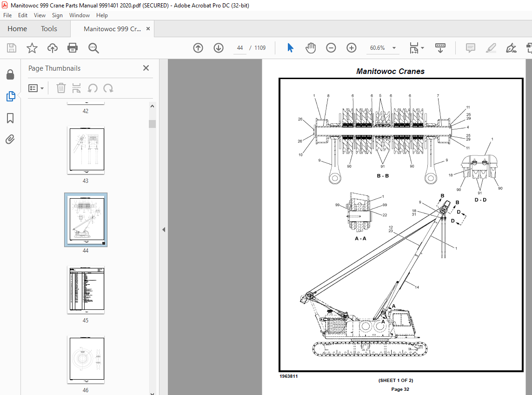Toggle Page Thumbnails panel icon
532x395 pixels.
(11, 96)
